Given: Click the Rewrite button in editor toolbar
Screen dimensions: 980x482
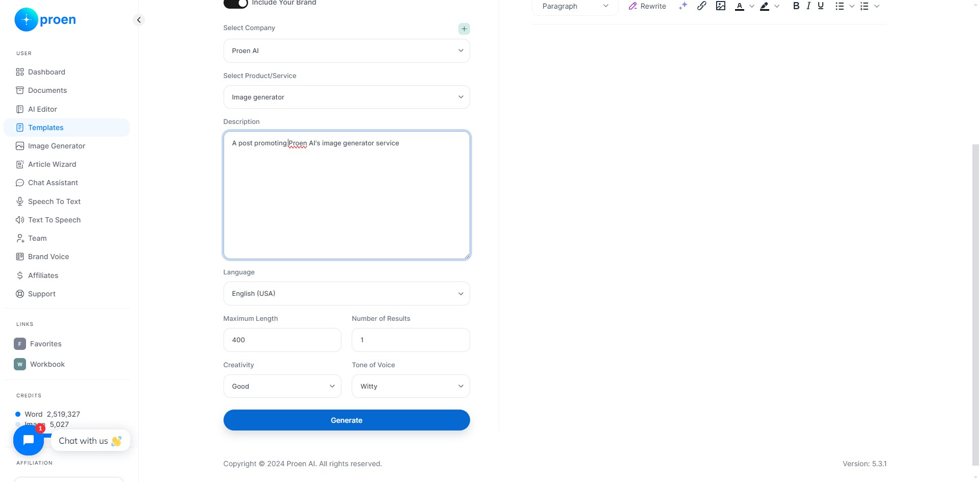Looking at the screenshot, I should coord(647,6).
